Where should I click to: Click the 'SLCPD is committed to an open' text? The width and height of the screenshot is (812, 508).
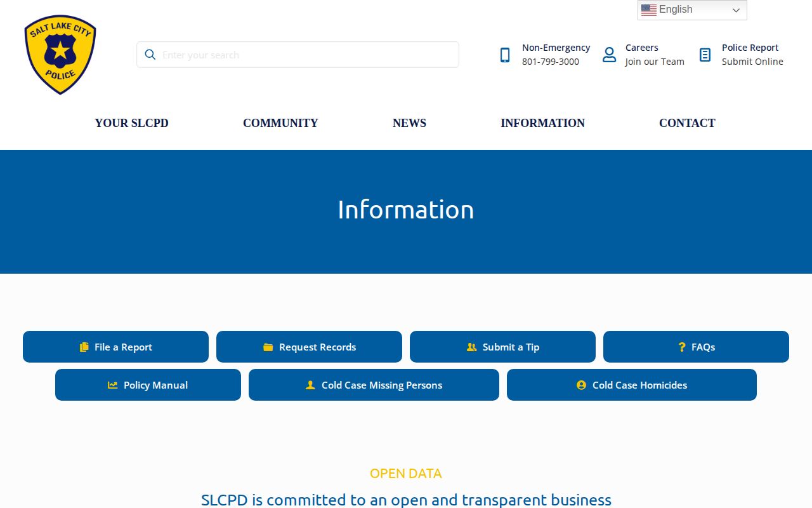pos(329,500)
